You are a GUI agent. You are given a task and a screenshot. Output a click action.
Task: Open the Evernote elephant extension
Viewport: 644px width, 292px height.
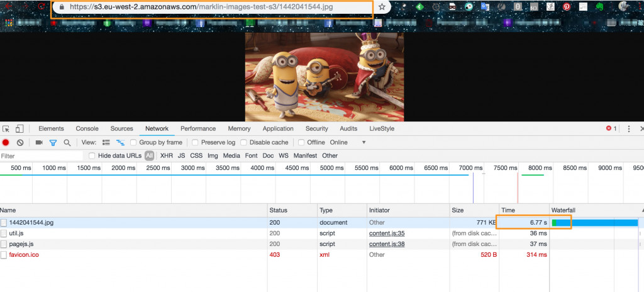[599, 6]
